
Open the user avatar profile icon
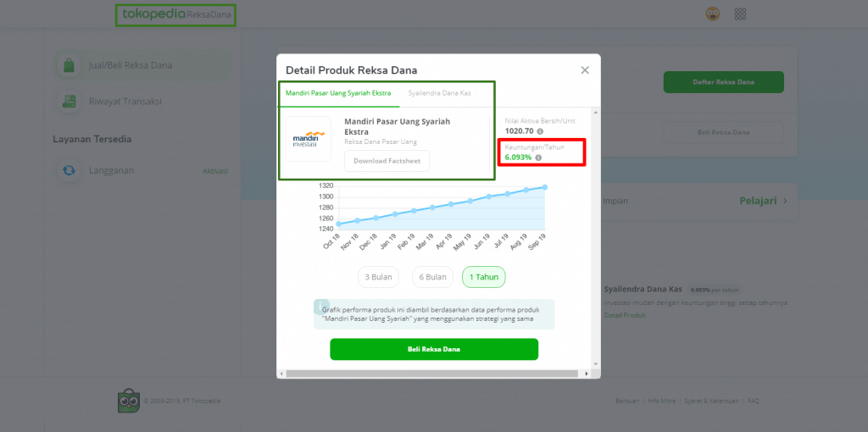pyautogui.click(x=712, y=14)
